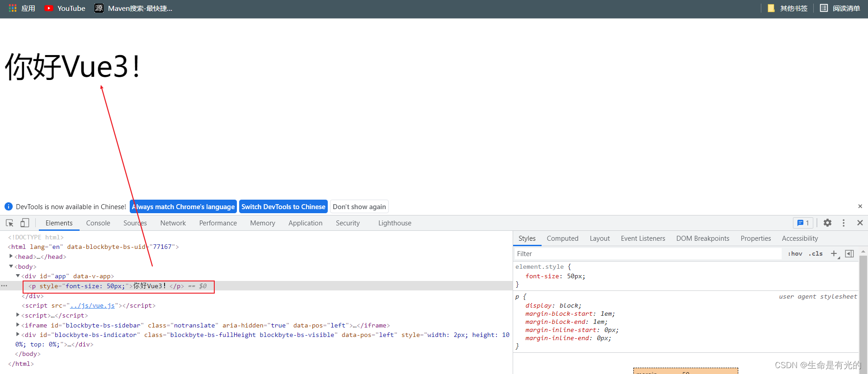868x374 pixels.
Task: Open the Apps grid bookmark icon
Action: click(13, 8)
